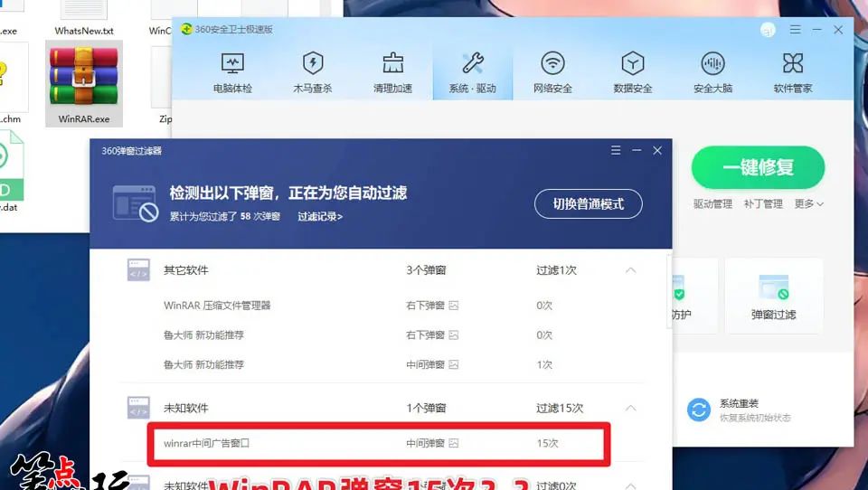This screenshot has height=490, width=868.
Task: Select WinRAR.exe file on desktop
Action: (x=83, y=84)
